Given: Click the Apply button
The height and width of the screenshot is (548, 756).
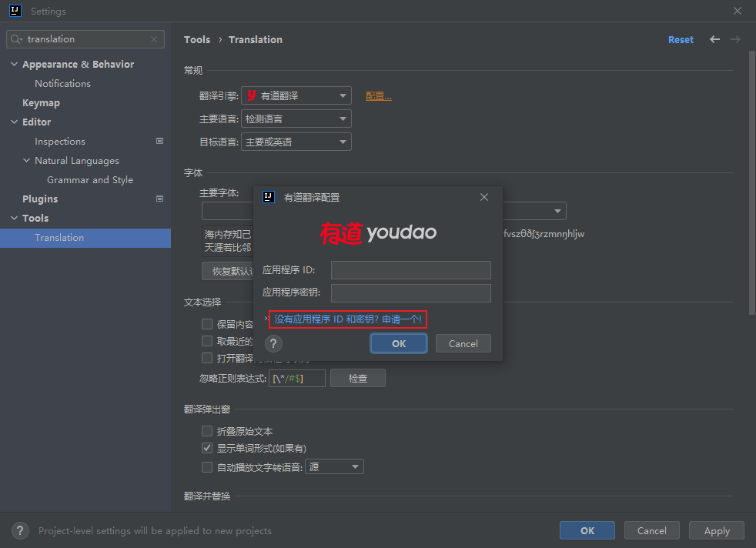Looking at the screenshot, I should (717, 530).
